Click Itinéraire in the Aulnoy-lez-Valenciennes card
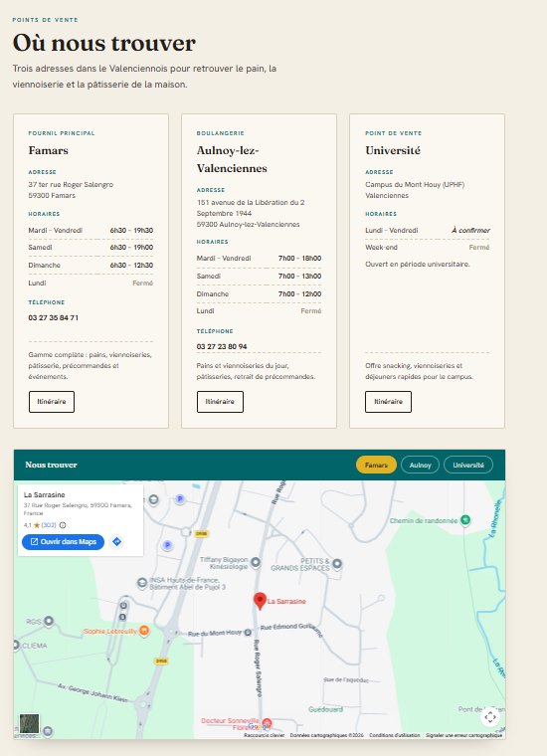The image size is (547, 756). tap(220, 402)
